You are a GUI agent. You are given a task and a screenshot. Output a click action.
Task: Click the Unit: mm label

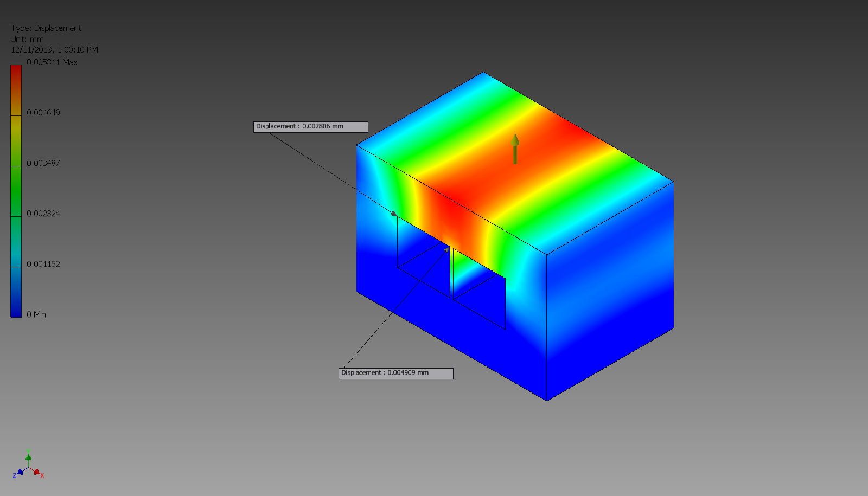27,39
